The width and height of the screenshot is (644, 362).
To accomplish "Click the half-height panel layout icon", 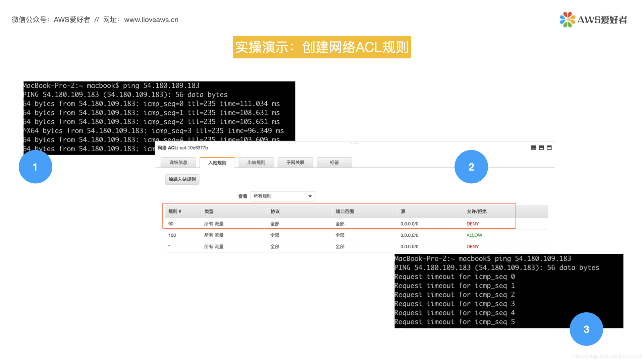I will tap(541, 148).
